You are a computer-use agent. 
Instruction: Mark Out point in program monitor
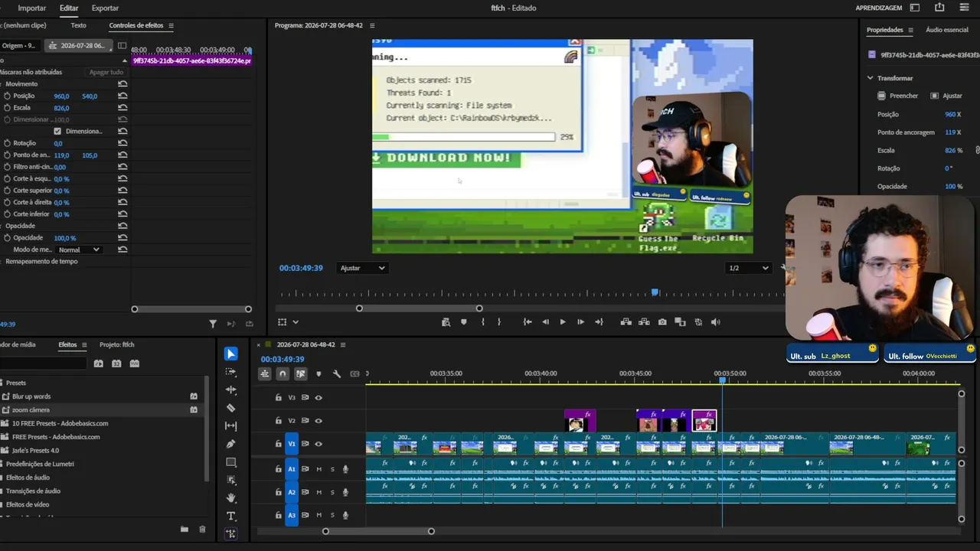499,322
